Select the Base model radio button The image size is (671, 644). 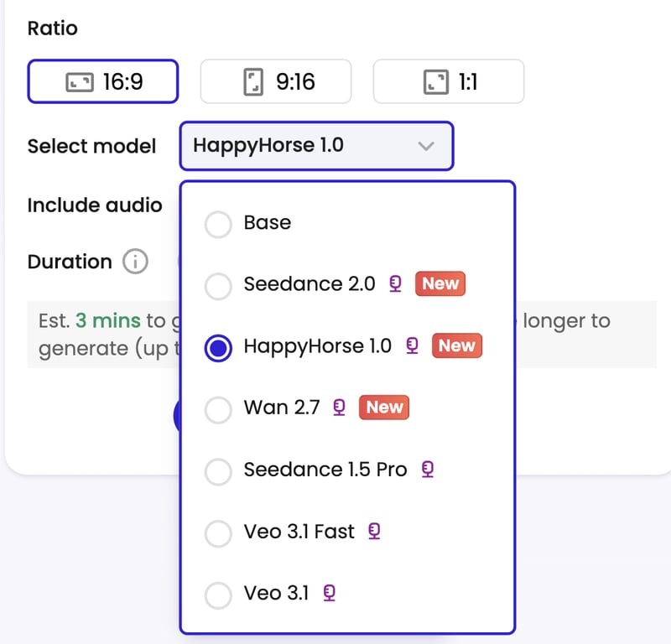[x=218, y=224]
